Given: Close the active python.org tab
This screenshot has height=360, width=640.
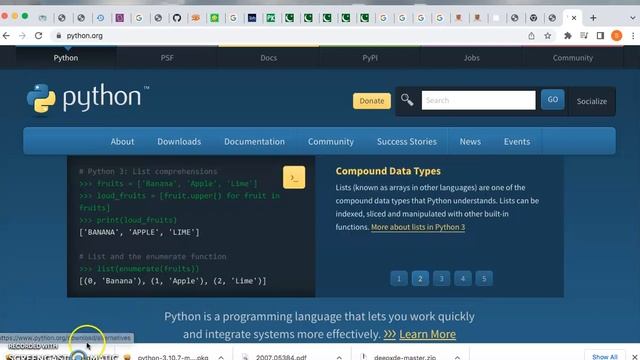Looking at the screenshot, I should (x=574, y=18).
